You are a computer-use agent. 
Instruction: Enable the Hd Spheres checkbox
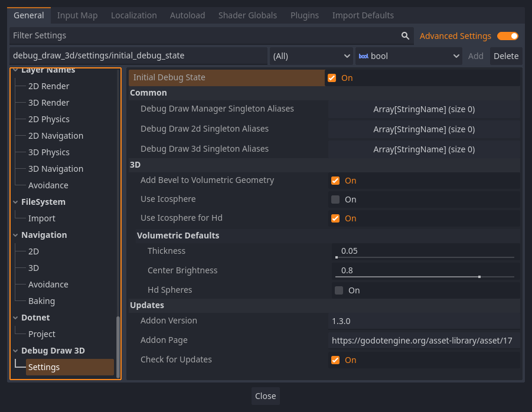(x=339, y=290)
